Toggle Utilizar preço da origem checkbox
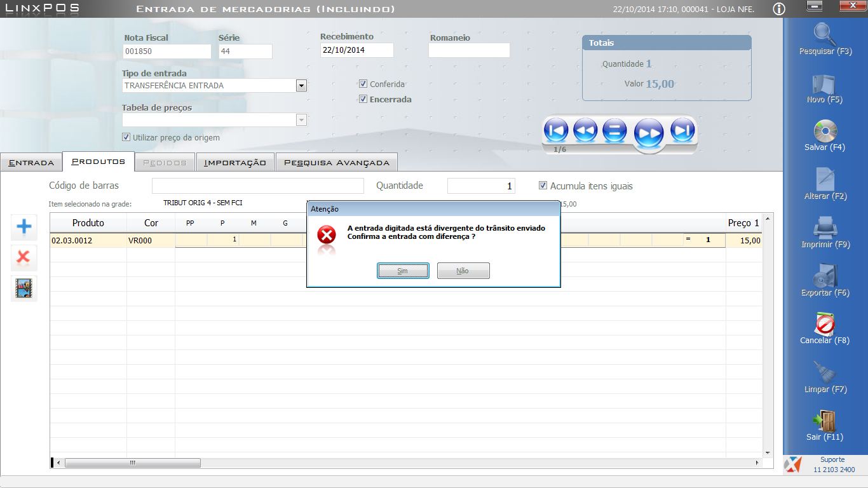This screenshot has width=868, height=488. pos(126,137)
